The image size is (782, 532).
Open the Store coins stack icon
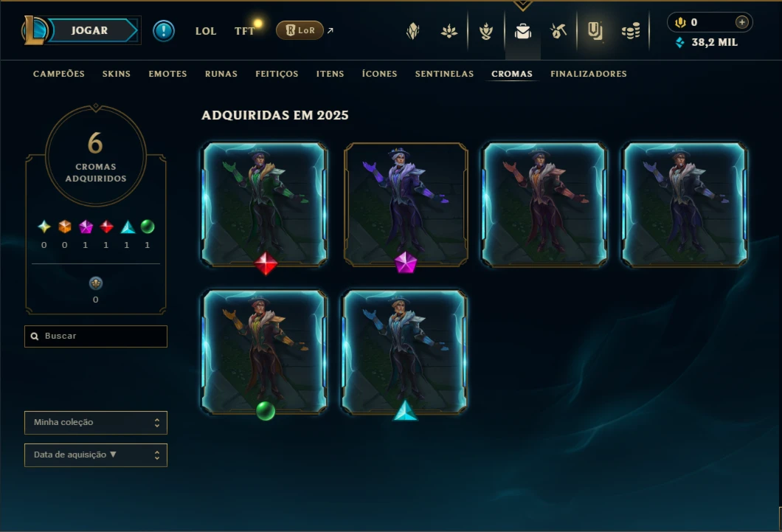click(631, 32)
